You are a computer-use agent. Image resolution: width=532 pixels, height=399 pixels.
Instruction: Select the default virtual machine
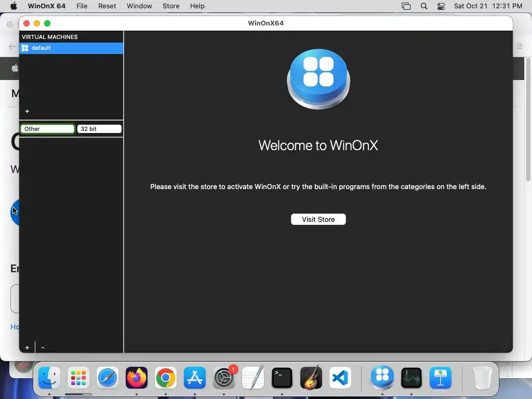pyautogui.click(x=71, y=48)
